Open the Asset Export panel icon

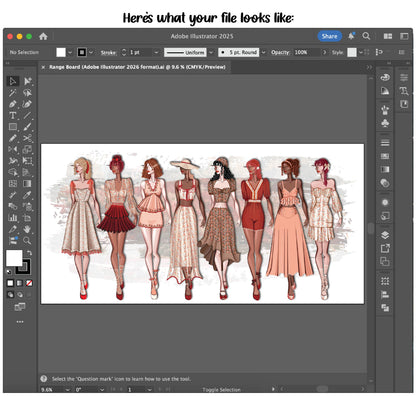385,248
